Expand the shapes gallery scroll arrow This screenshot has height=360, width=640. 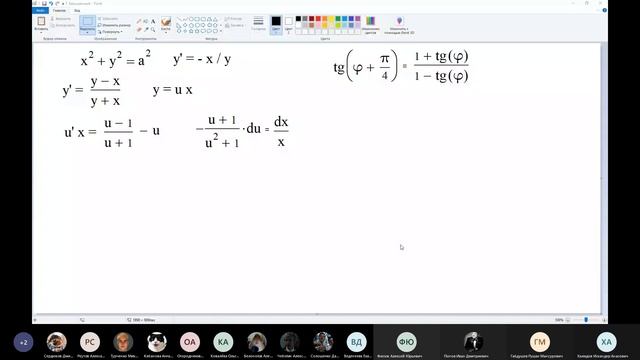pos(221,31)
